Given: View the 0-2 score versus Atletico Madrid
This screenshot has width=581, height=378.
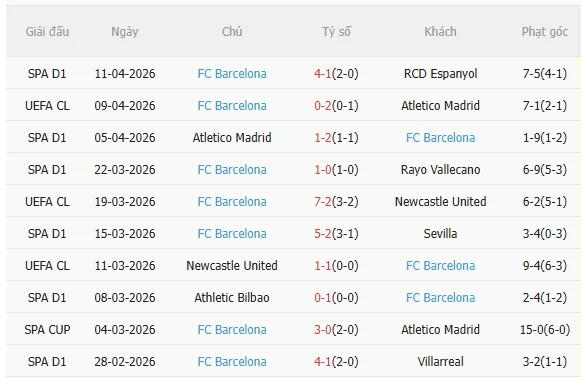Looking at the screenshot, I should point(323,106).
